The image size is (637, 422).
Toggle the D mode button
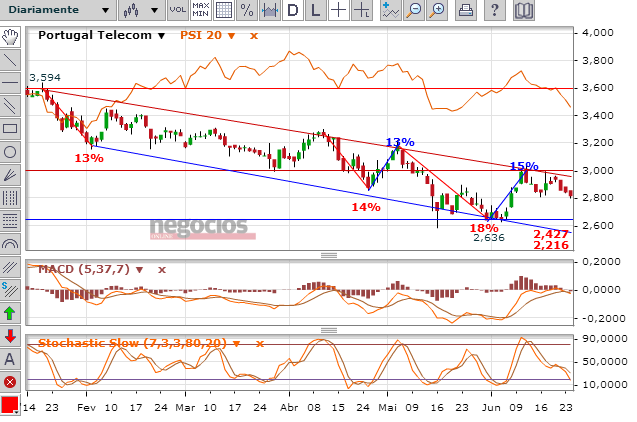pos(292,10)
